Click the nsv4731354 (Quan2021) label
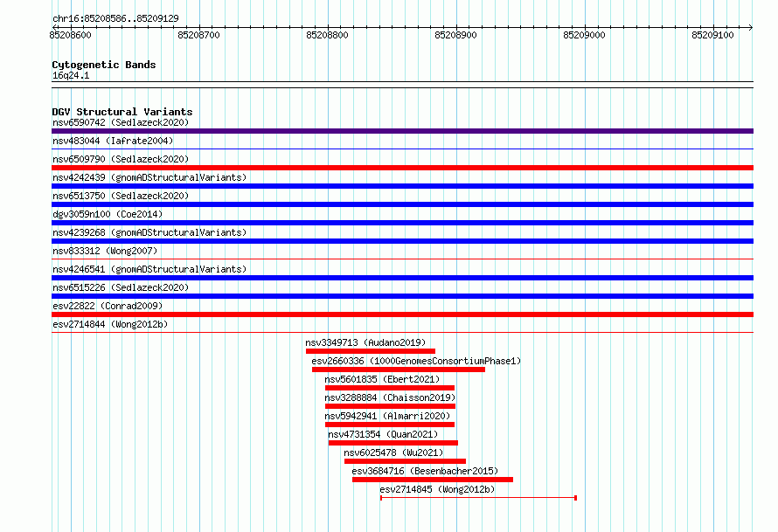Screen dimensions: 778x532 click(x=383, y=434)
